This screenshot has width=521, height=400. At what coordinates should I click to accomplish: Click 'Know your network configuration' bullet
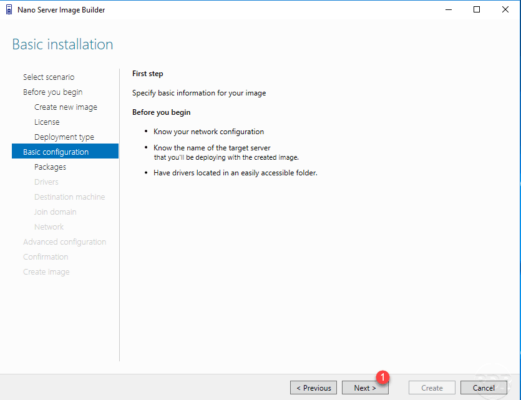[x=209, y=132]
